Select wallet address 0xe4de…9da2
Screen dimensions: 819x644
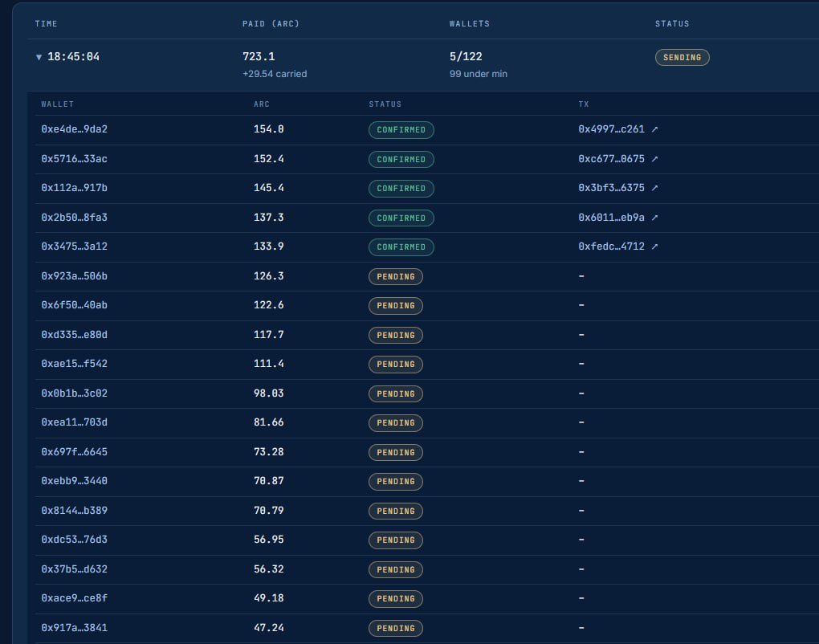click(74, 129)
